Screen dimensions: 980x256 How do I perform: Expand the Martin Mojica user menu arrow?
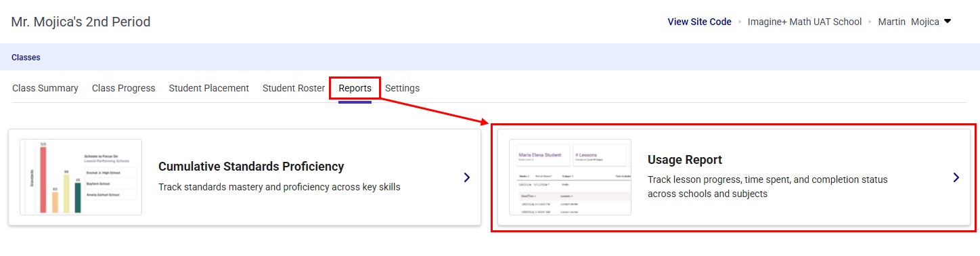coord(948,21)
